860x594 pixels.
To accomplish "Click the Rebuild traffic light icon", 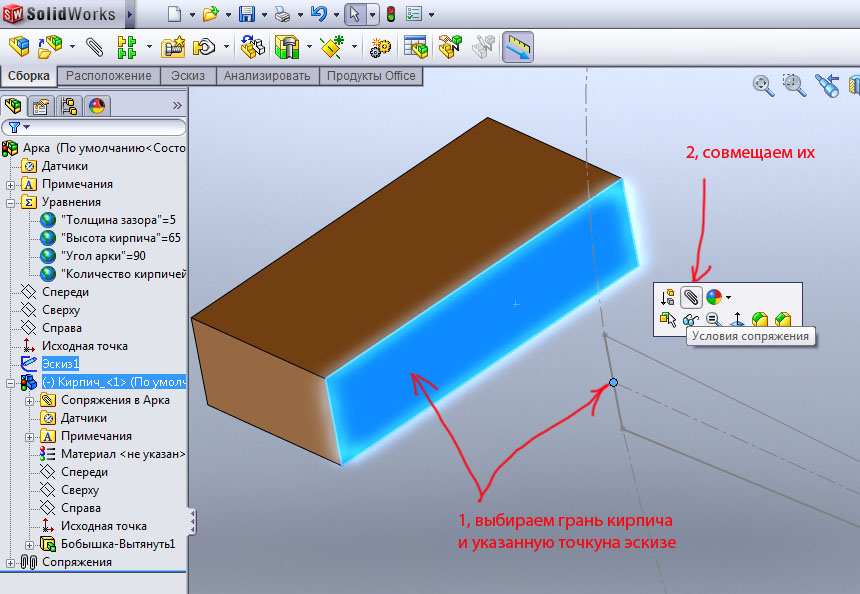I will (x=390, y=14).
